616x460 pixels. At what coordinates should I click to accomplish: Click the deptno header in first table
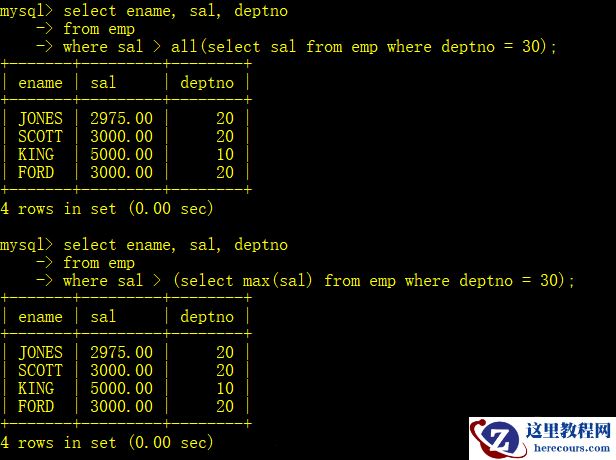[x=207, y=83]
